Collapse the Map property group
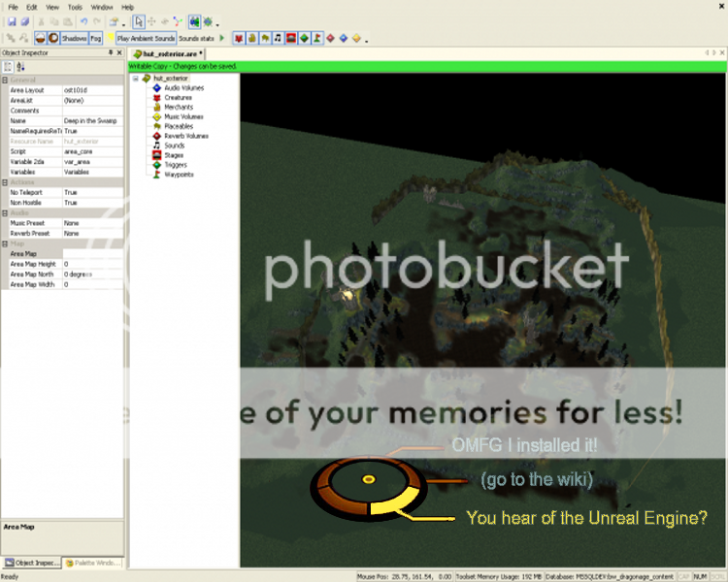728x582 pixels. click(x=5, y=243)
